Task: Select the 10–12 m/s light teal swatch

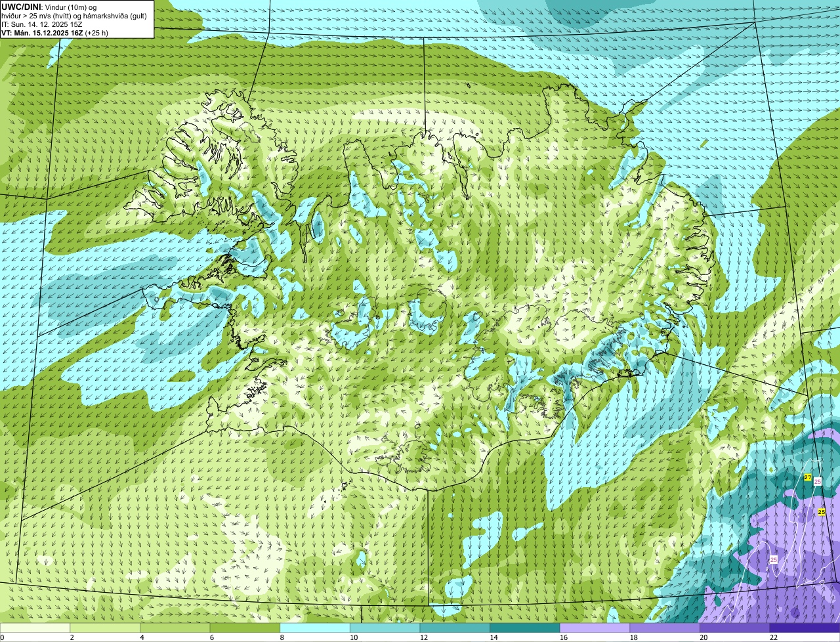Action: click(x=385, y=628)
